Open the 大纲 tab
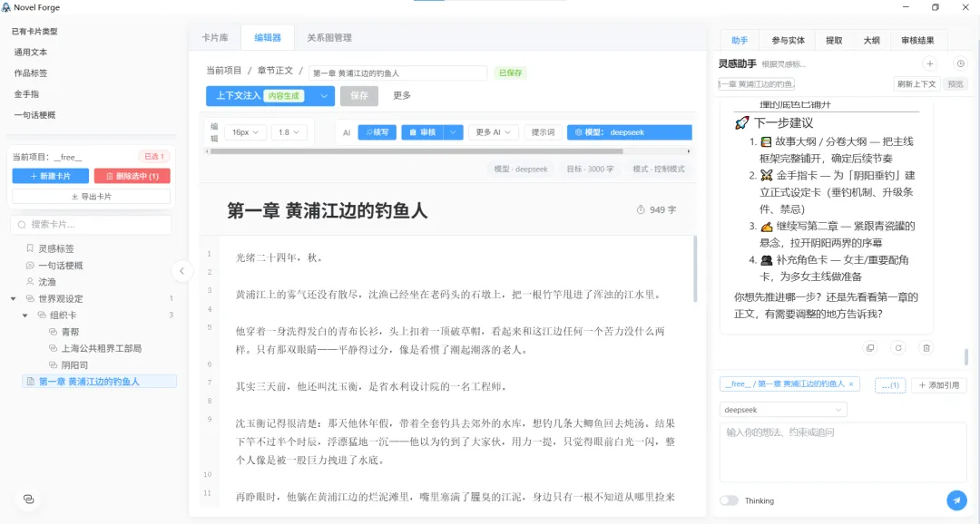The height and width of the screenshot is (524, 980). point(871,40)
